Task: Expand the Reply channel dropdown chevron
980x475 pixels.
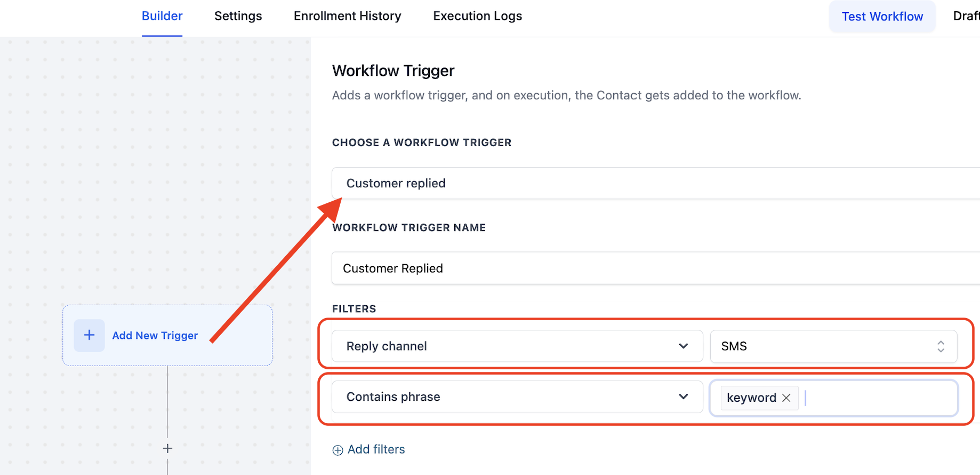Action: tap(683, 346)
